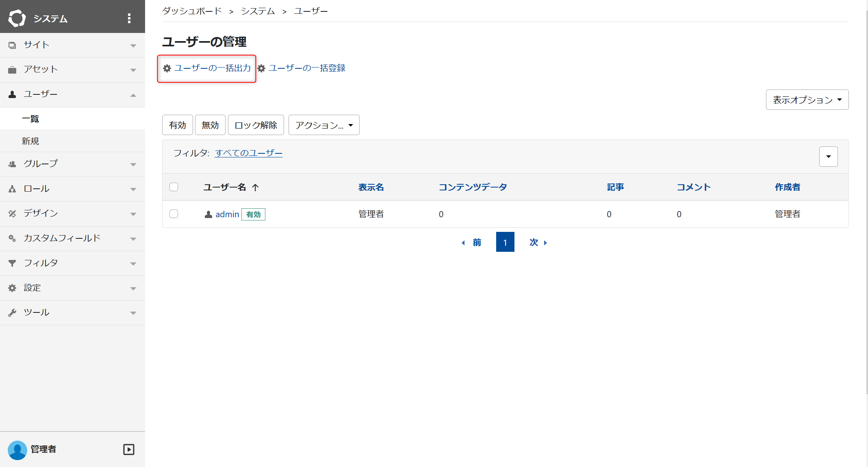Click the user icon next to admin
The width and height of the screenshot is (868, 467).
[208, 214]
